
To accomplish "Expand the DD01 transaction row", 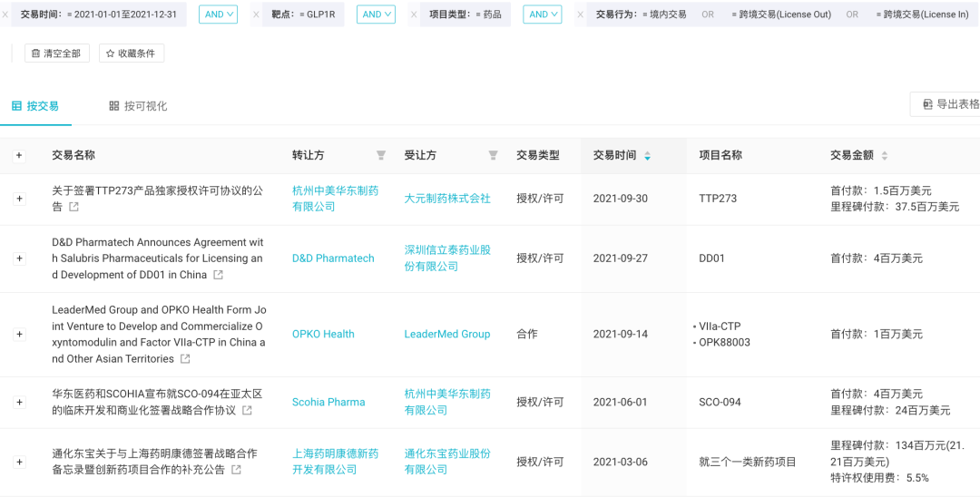I will [x=19, y=258].
